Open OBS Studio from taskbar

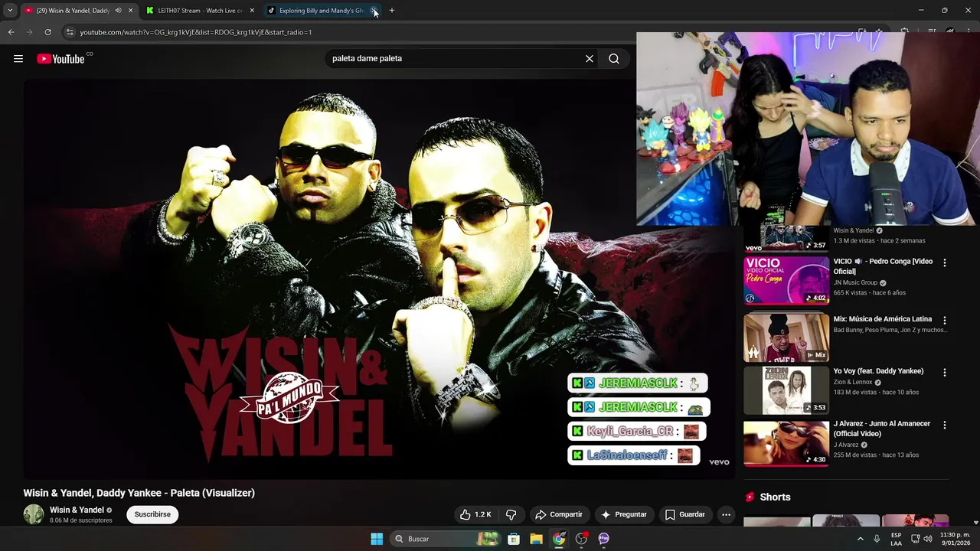581,539
